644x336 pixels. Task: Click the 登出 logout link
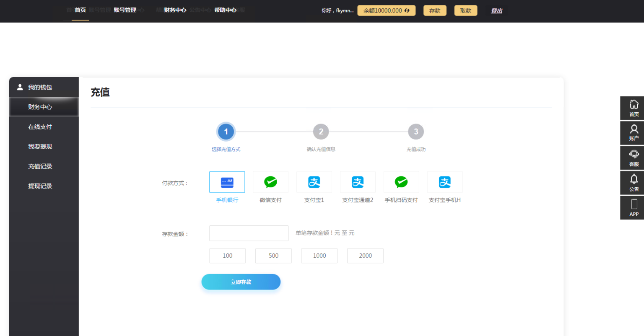click(496, 10)
